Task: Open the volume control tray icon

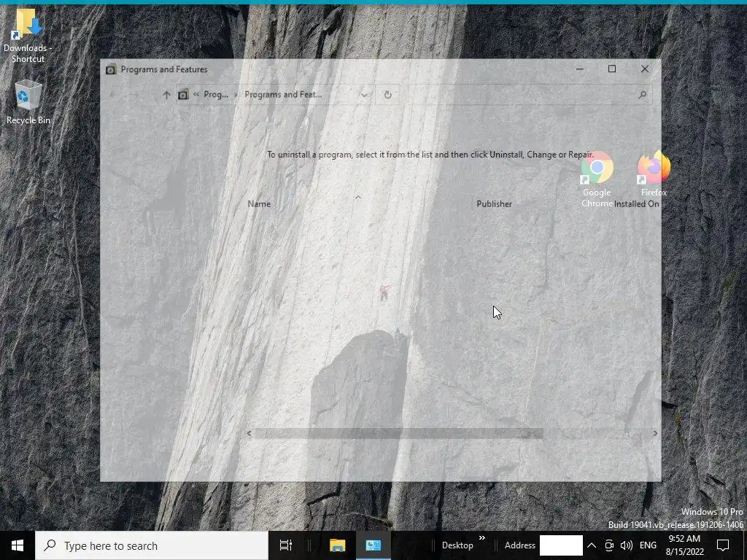Action: [627, 545]
